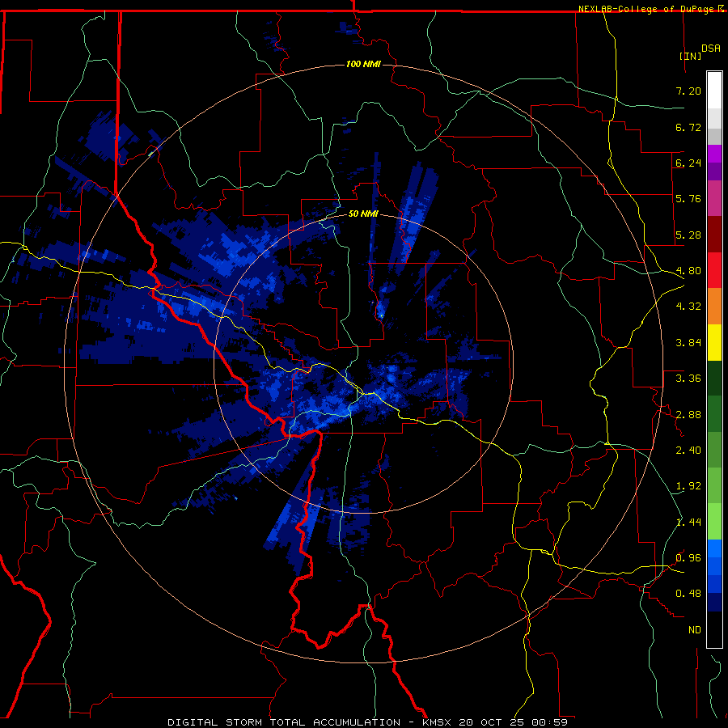Pick the darkest green legend swatch
The height and width of the screenshot is (728, 728).
(714, 379)
